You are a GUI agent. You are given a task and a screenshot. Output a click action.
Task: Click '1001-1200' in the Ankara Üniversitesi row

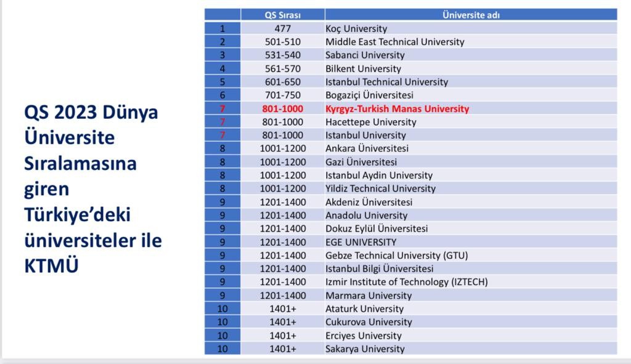tap(282, 148)
